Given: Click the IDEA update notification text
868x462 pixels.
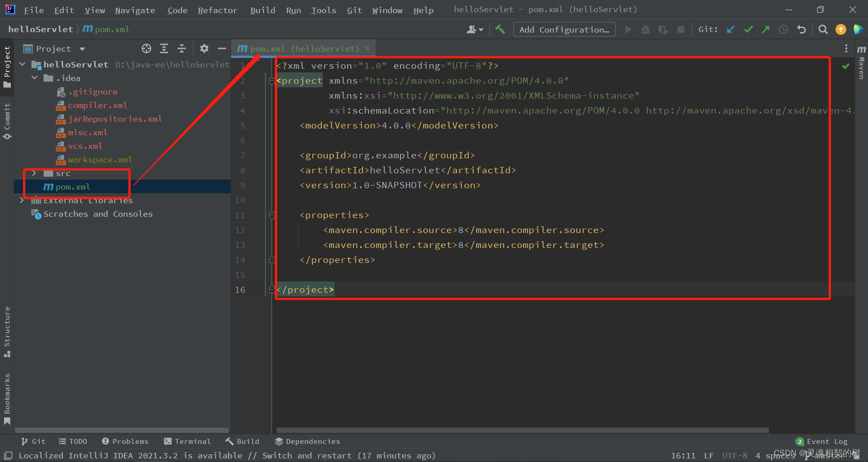Looking at the screenshot, I should (x=227, y=456).
